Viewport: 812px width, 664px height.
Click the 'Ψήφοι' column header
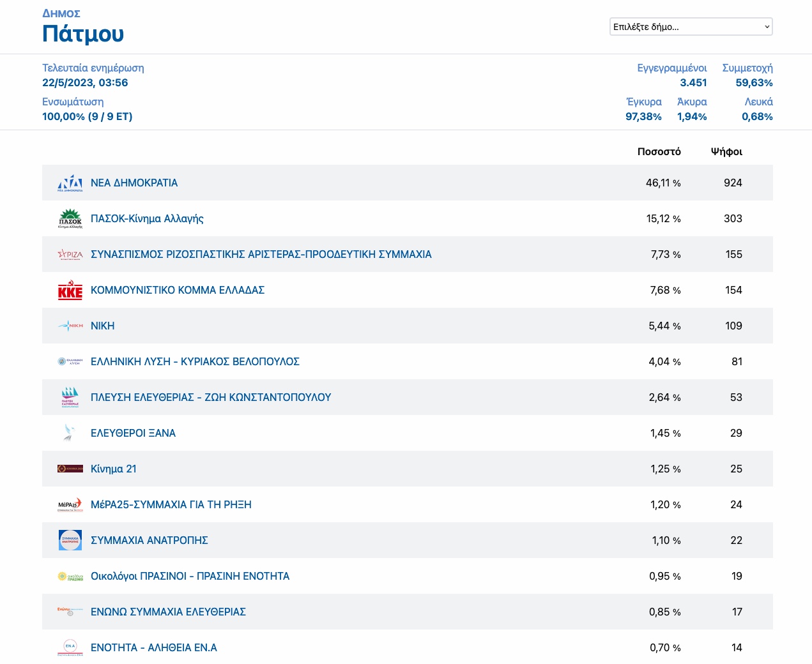(726, 151)
